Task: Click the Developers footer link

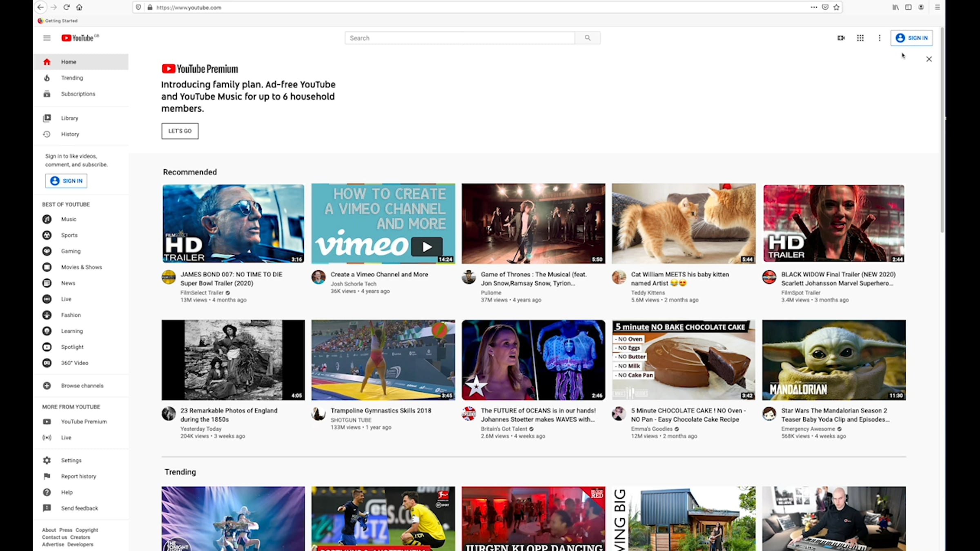Action: [80, 544]
